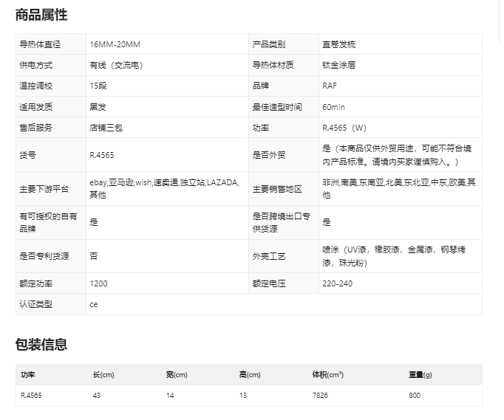Click the 商品属性 section heading

[x=41, y=14]
